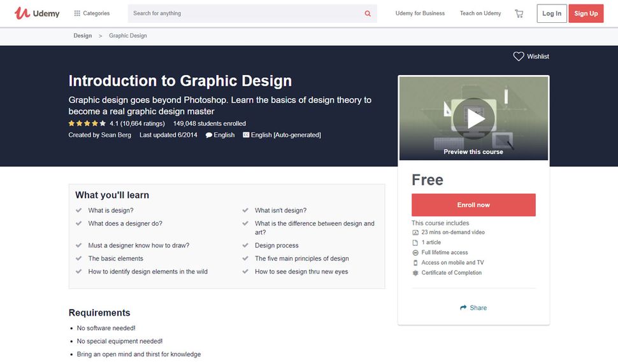The height and width of the screenshot is (364, 618).
Task: Click the search magnifier icon
Action: click(x=368, y=13)
